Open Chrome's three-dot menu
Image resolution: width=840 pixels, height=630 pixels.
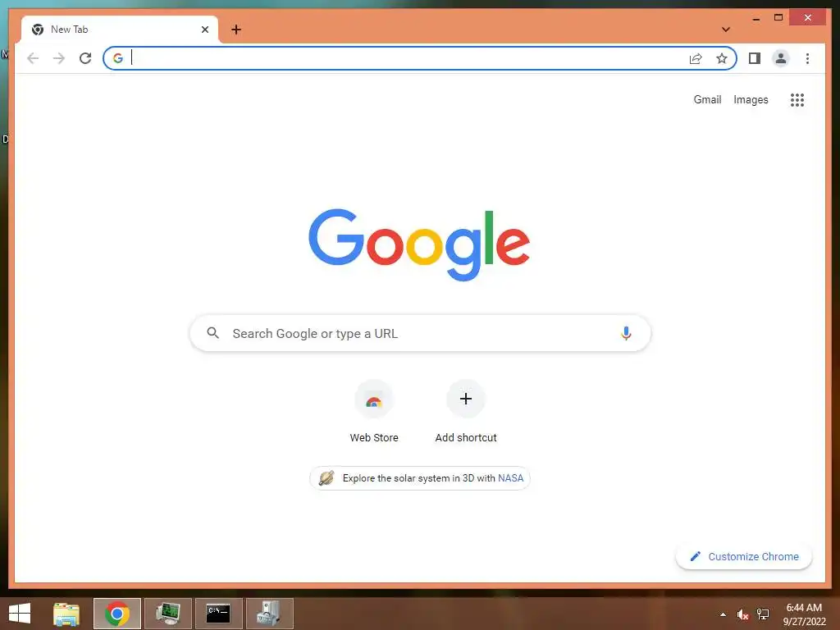pyautogui.click(x=807, y=58)
